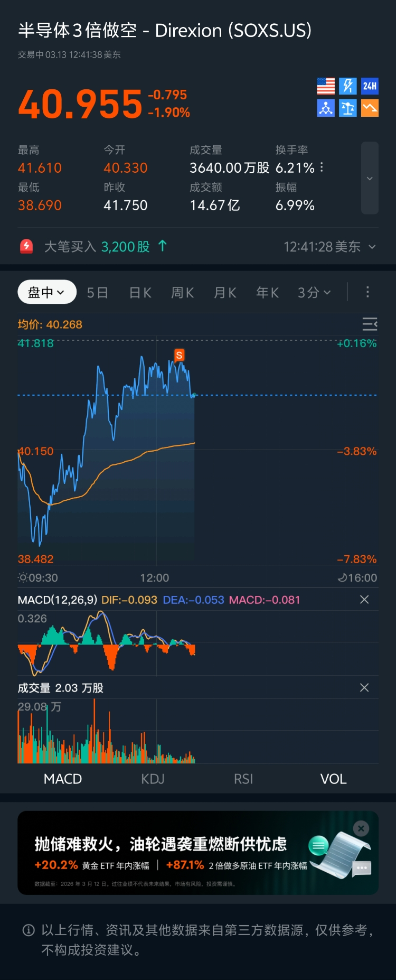Open the chart more-options vertical dots

pyautogui.click(x=367, y=292)
